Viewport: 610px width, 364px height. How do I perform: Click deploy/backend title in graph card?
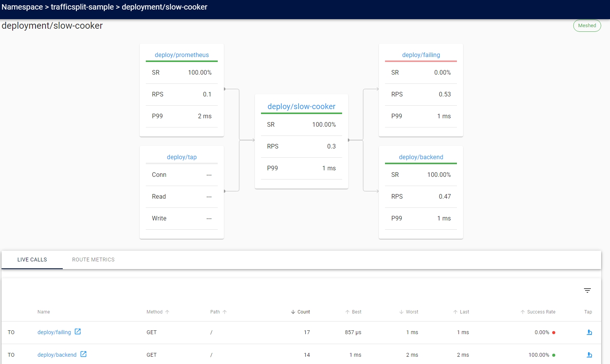[421, 157]
